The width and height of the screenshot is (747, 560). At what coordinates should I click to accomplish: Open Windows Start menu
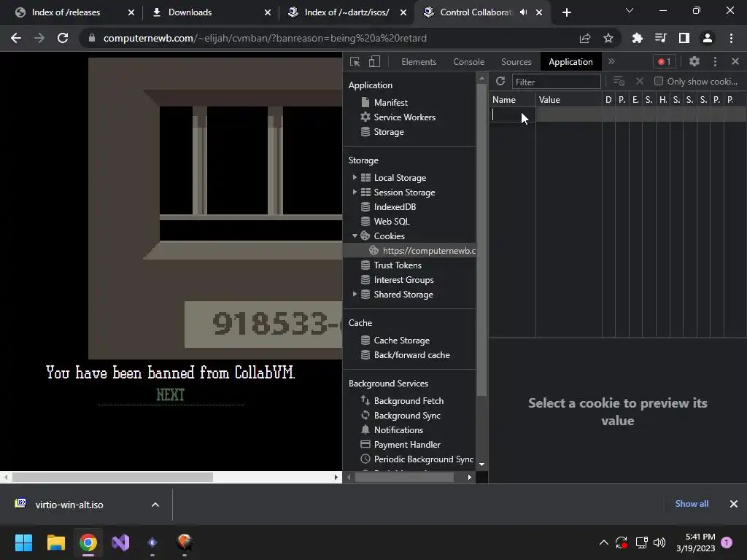pyautogui.click(x=23, y=542)
